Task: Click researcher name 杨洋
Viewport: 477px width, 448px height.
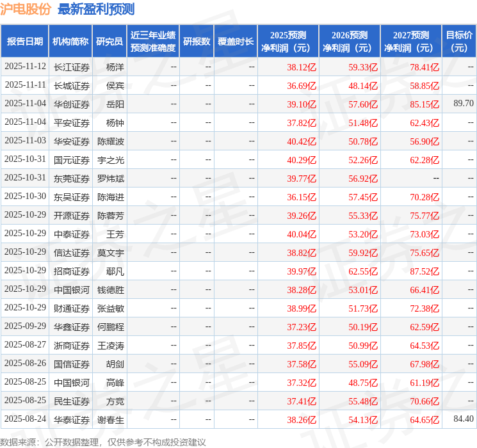Action: click(x=115, y=67)
